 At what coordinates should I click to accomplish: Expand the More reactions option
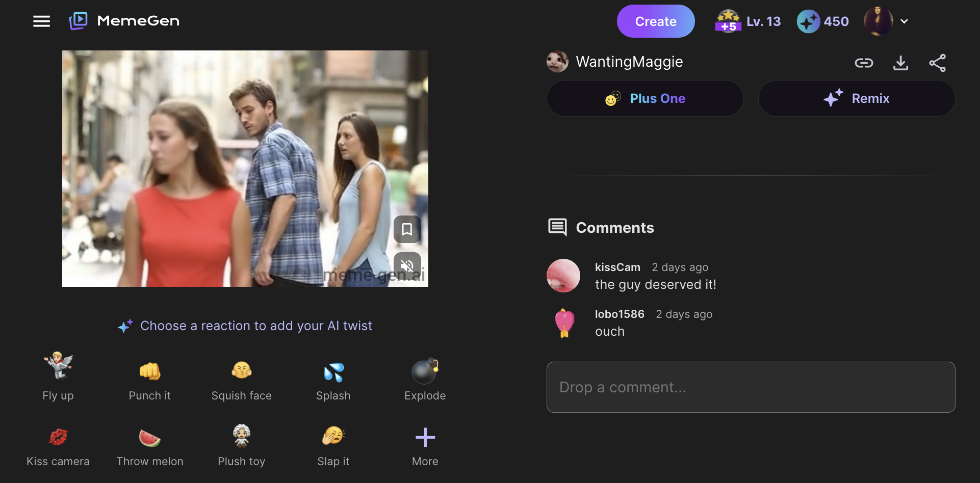pyautogui.click(x=425, y=446)
